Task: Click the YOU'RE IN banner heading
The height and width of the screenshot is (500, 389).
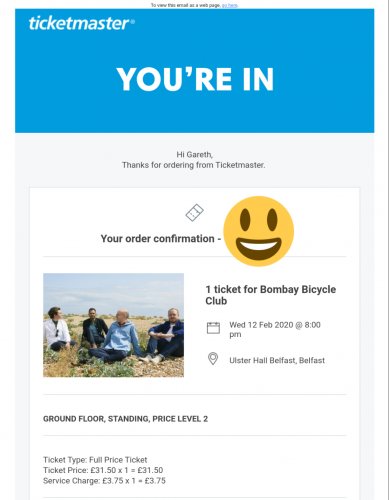Action: [x=195, y=79]
